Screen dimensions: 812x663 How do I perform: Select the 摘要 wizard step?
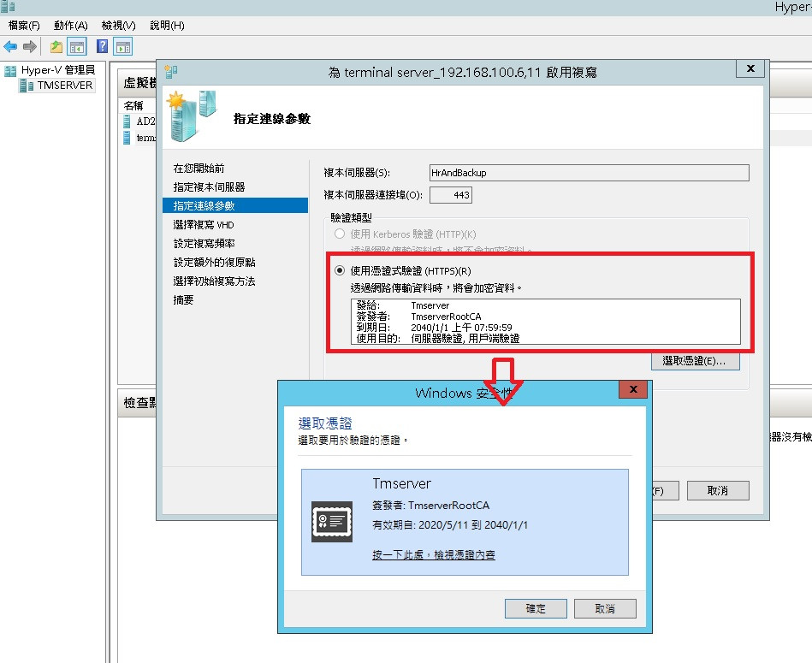tap(183, 299)
